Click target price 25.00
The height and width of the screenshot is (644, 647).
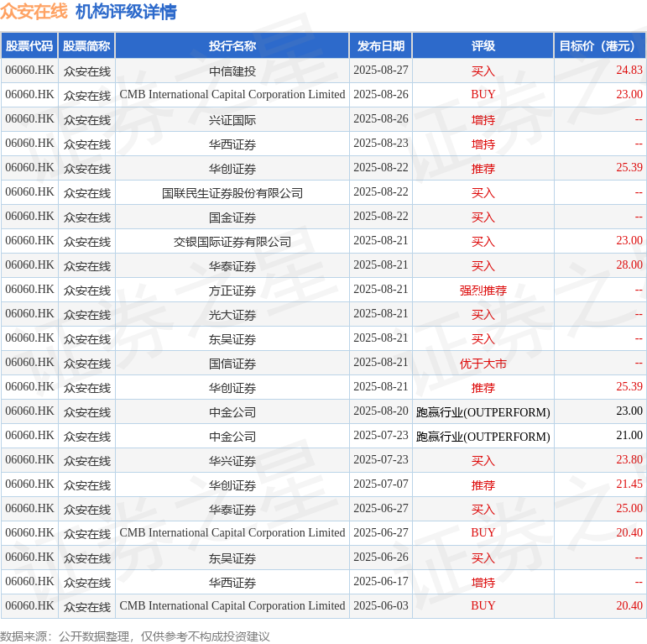point(629,509)
